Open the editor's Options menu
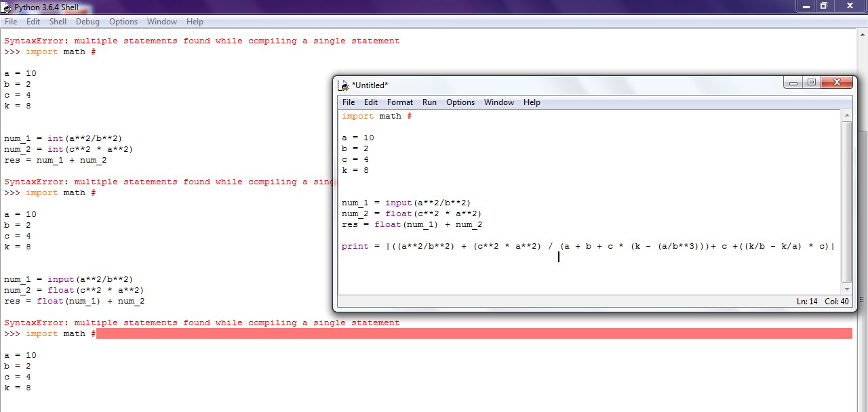 coord(460,102)
